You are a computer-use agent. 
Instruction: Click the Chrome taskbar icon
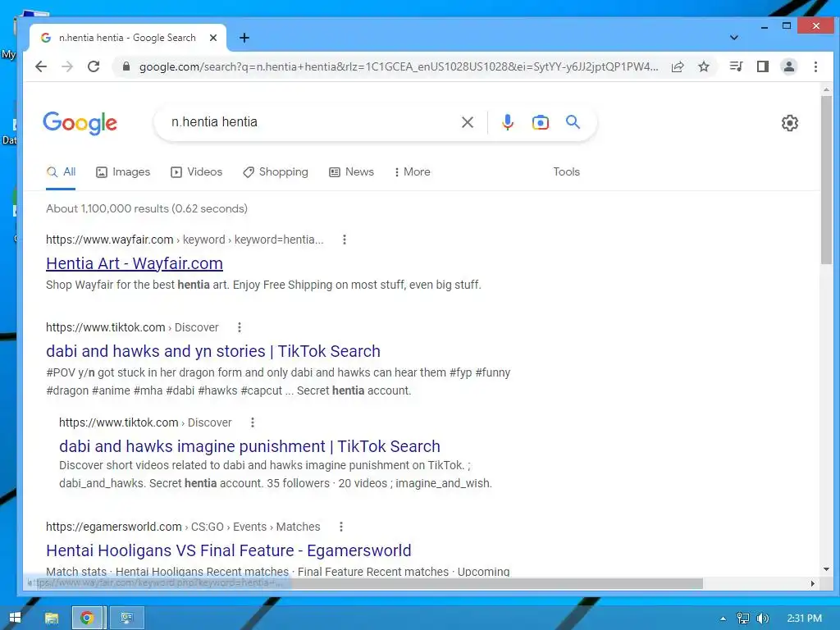click(87, 618)
